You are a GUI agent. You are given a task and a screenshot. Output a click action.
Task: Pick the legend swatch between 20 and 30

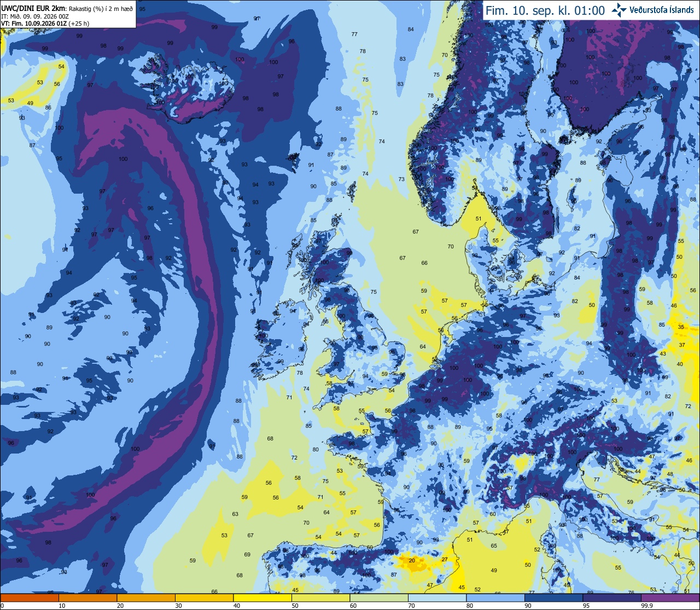coord(146,597)
